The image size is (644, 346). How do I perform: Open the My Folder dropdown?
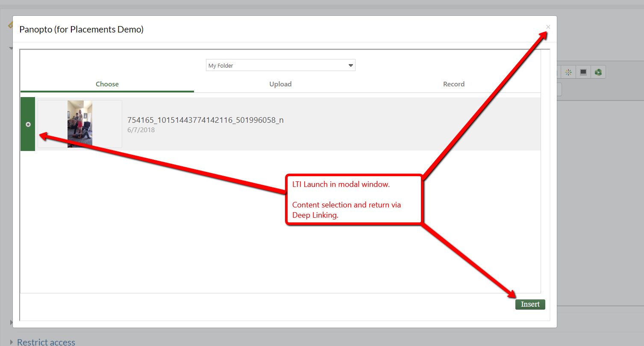pos(280,65)
